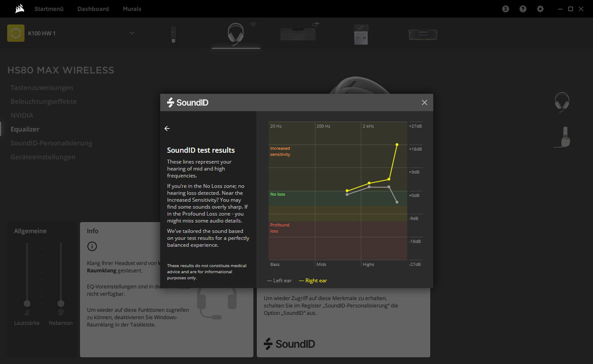
Task: Adjust the Nebenton sidetone slider
Action: coord(61,303)
